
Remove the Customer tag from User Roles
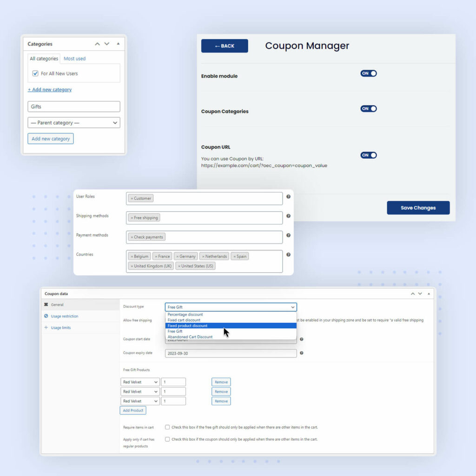(x=132, y=198)
